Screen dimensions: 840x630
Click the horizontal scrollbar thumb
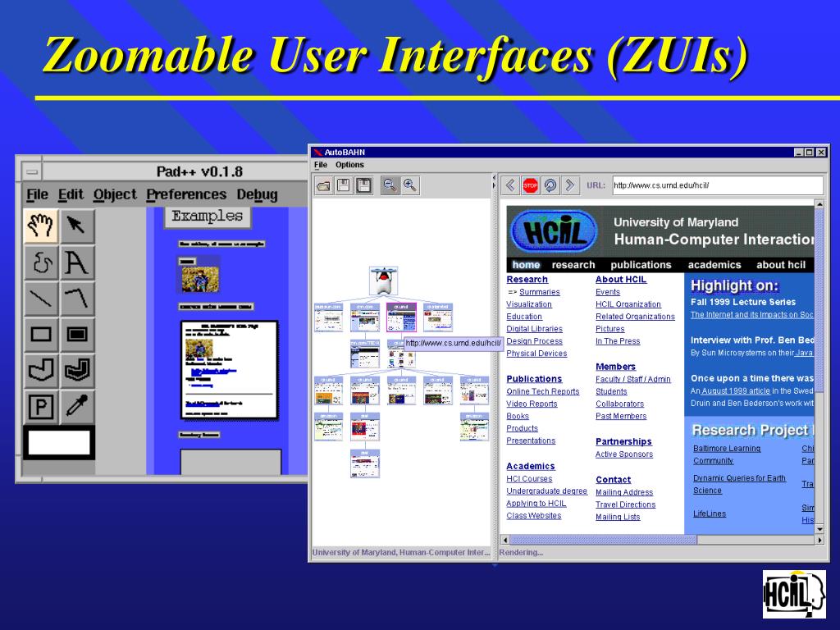coord(603,540)
